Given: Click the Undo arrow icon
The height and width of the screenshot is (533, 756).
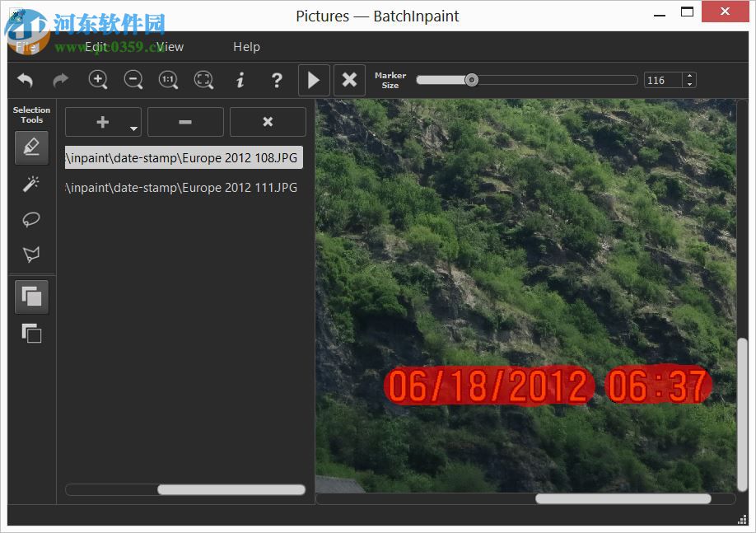Looking at the screenshot, I should tap(25, 80).
